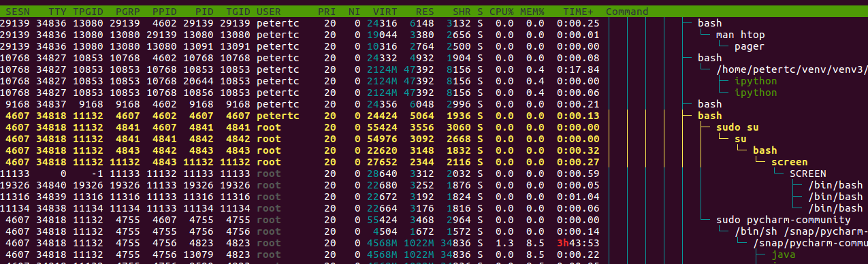
Task: Select the 'man htop' process row
Action: tap(434, 35)
